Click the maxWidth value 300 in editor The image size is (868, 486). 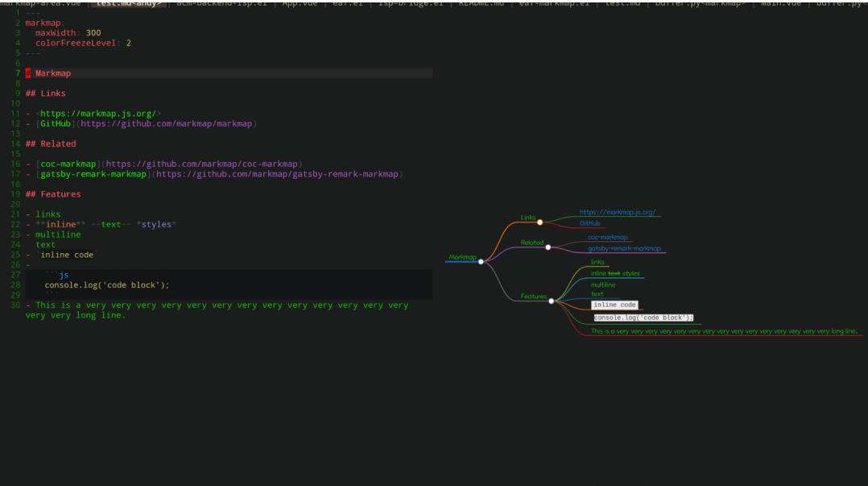pyautogui.click(x=93, y=33)
